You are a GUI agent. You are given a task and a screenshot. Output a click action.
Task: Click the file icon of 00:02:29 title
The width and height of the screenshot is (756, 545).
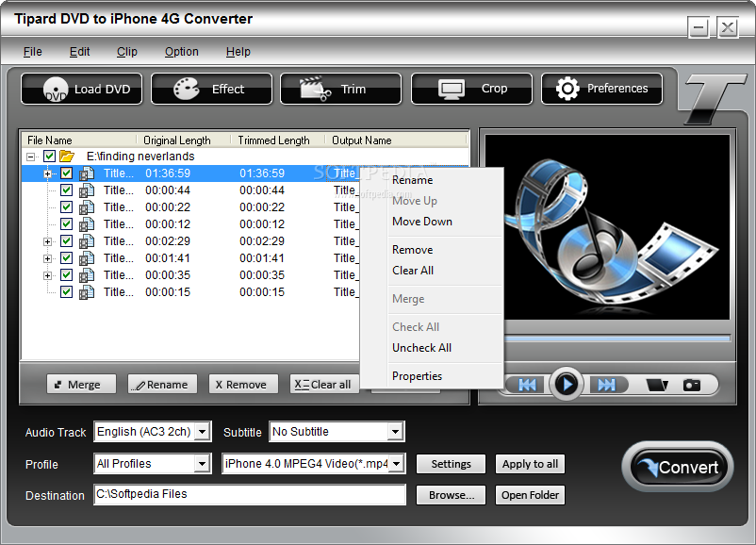click(87, 241)
